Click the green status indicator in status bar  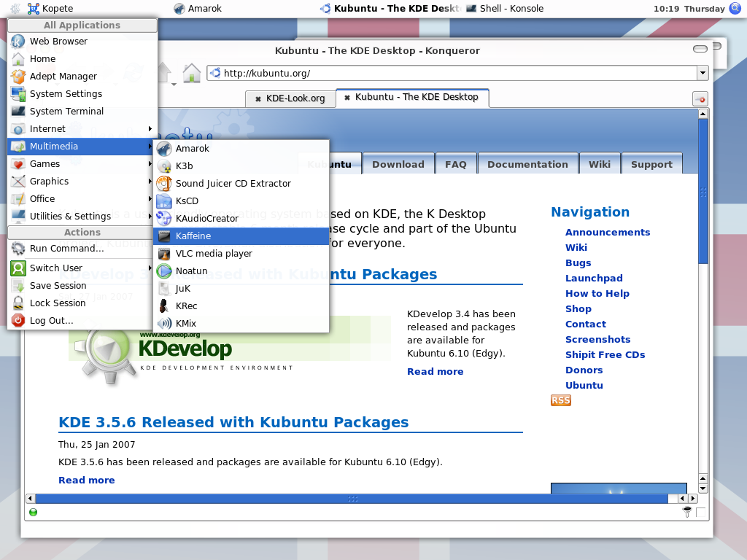coord(34,513)
